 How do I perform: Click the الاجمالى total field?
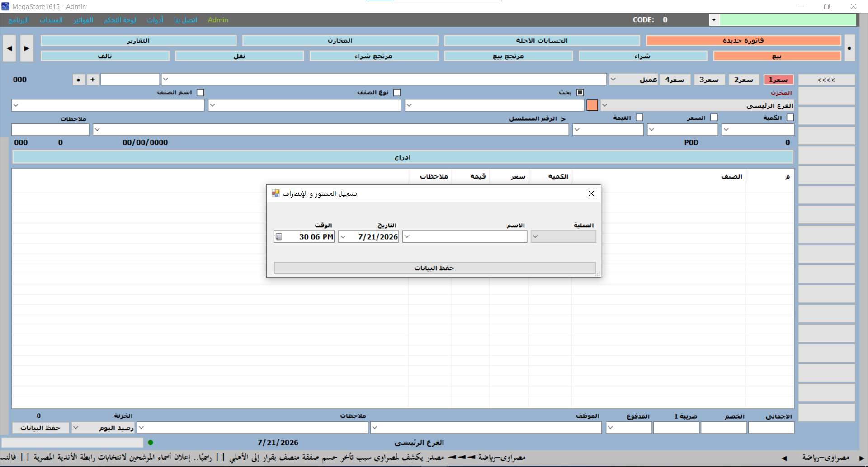tap(771, 428)
